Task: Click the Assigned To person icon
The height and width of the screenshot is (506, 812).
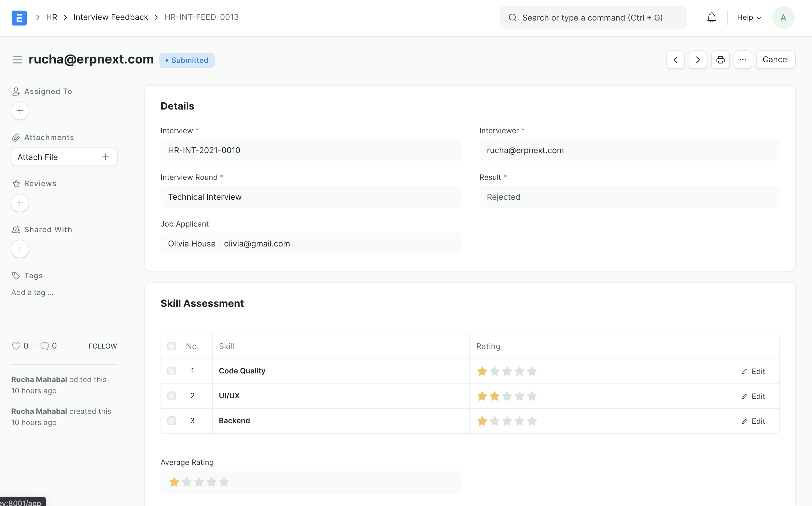Action: [x=16, y=92]
